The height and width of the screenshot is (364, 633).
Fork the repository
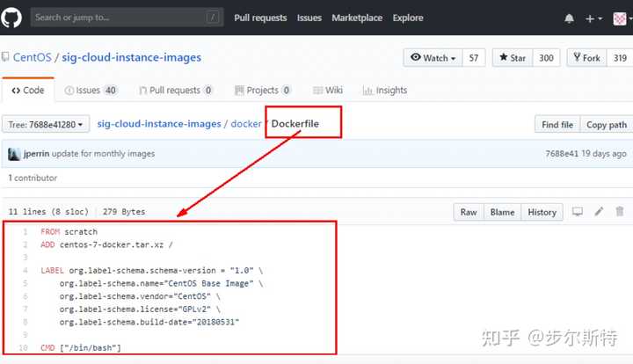point(587,58)
